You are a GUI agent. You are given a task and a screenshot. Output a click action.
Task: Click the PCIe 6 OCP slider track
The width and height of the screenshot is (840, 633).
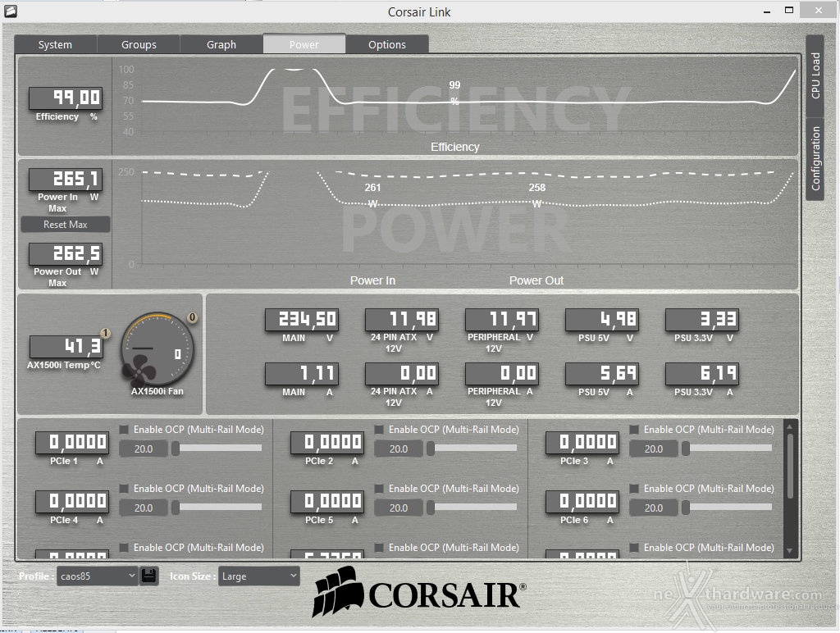click(x=729, y=507)
